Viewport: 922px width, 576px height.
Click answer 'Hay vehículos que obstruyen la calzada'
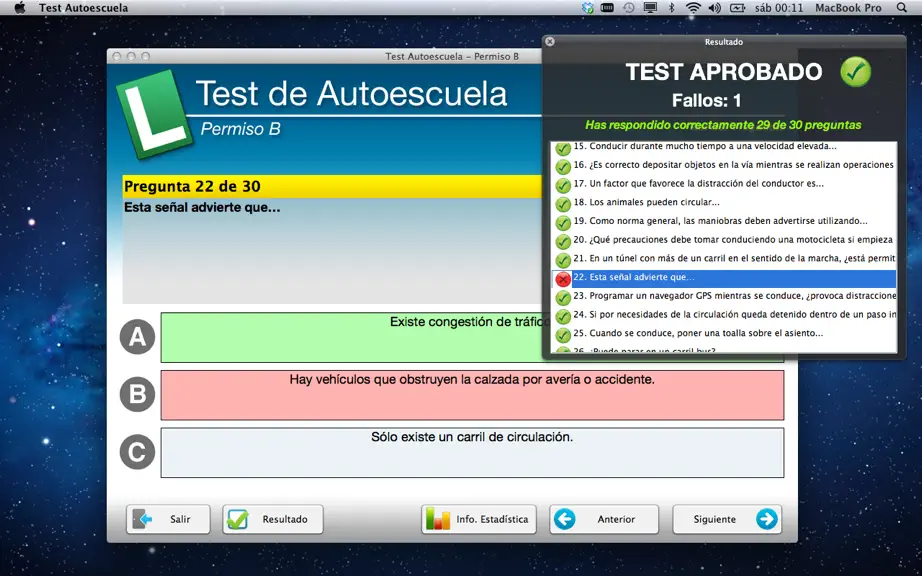(472, 395)
